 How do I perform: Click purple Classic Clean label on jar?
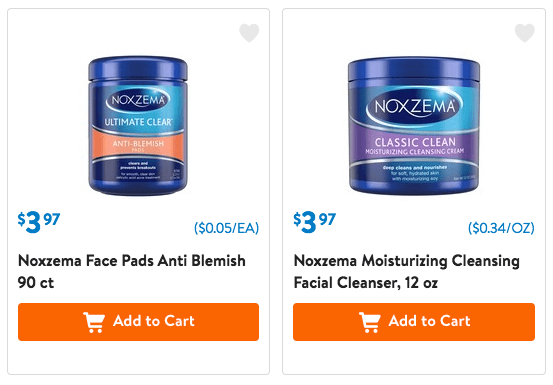click(x=414, y=145)
